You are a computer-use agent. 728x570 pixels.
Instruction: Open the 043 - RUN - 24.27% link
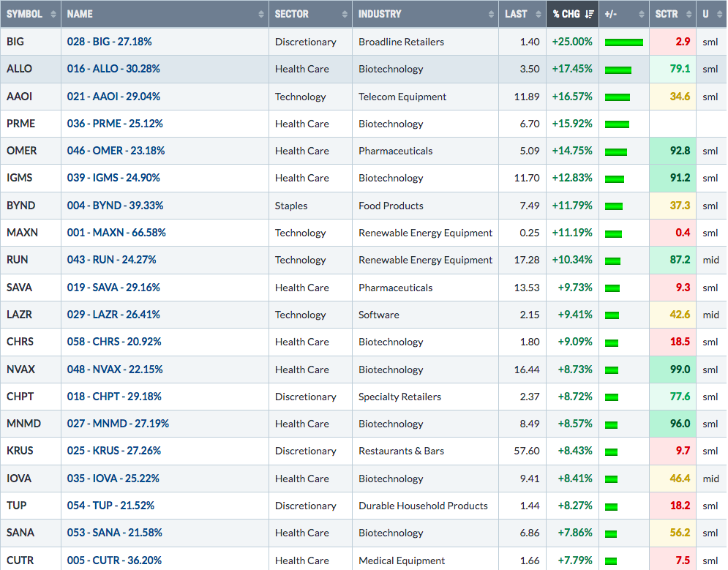[x=111, y=260]
